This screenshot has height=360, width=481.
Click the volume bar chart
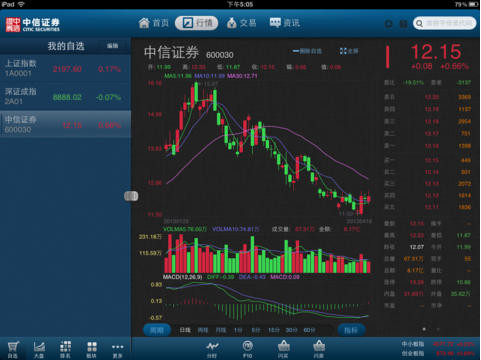coord(267,253)
